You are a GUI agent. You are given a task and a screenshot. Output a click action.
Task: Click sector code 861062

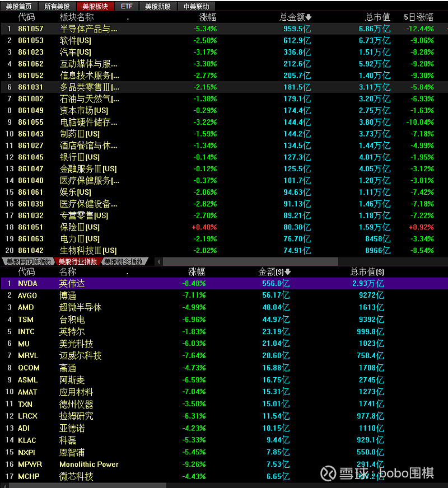(x=31, y=64)
